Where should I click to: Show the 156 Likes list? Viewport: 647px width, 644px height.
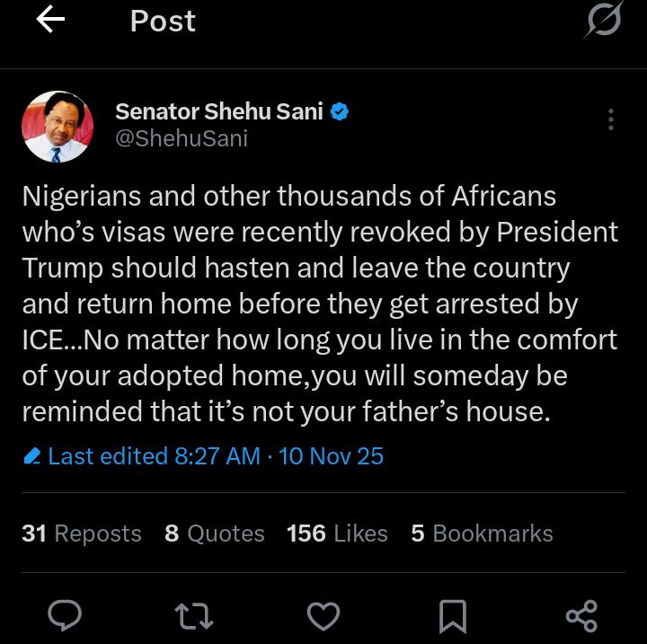click(337, 534)
